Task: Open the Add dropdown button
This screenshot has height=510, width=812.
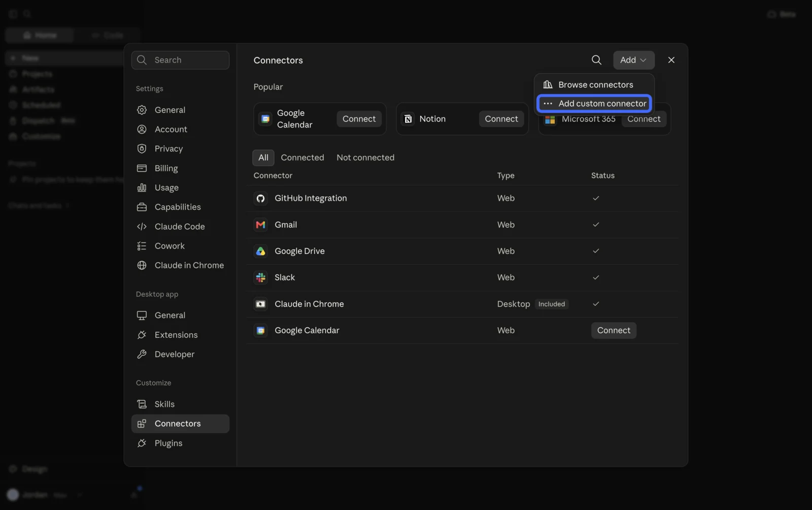Action: click(x=633, y=60)
